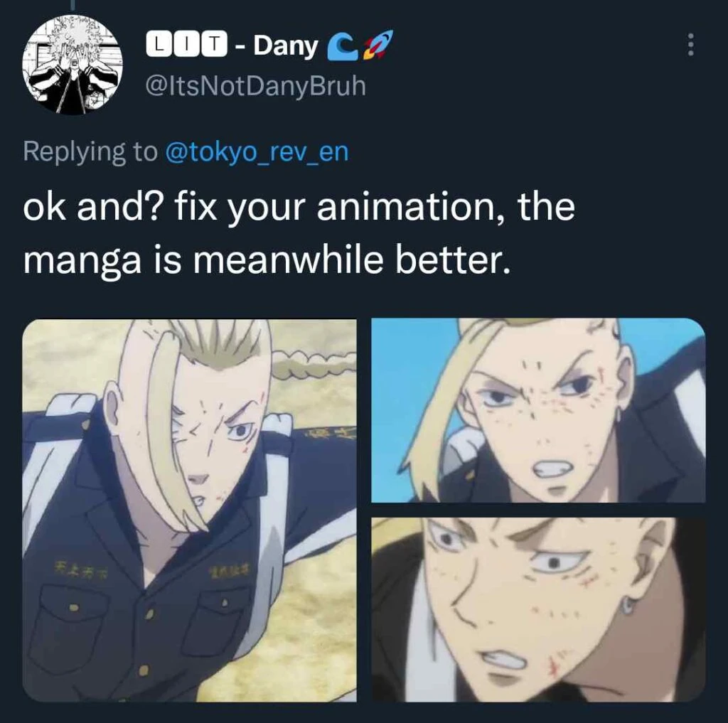Screen dimensions: 728x723
Task: Open the @tokyo_rev_en profile link
Action: [x=257, y=152]
